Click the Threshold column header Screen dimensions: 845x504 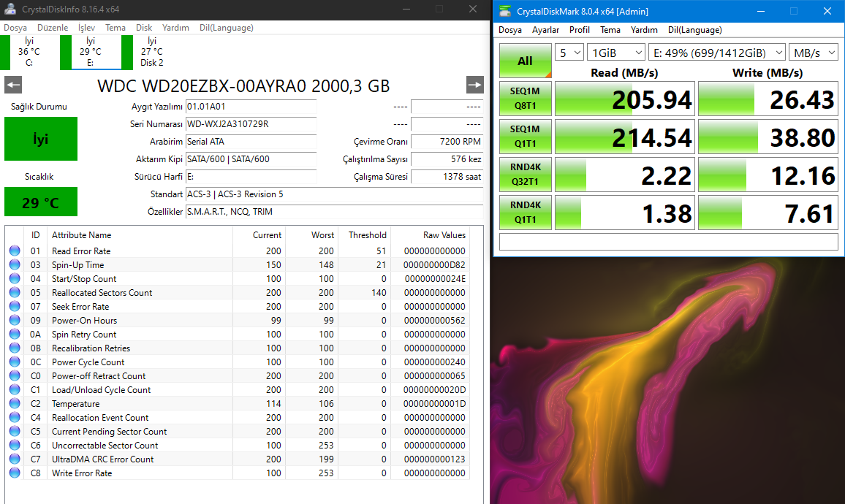pos(367,234)
